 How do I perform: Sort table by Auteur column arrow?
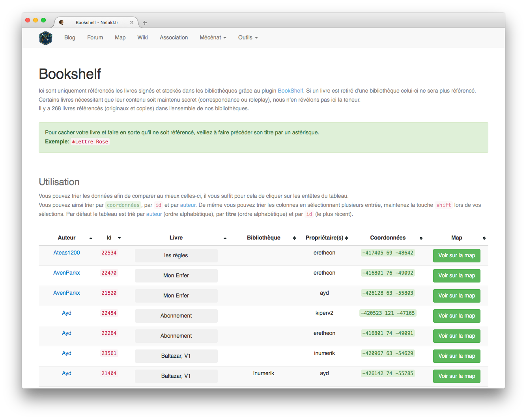point(91,238)
